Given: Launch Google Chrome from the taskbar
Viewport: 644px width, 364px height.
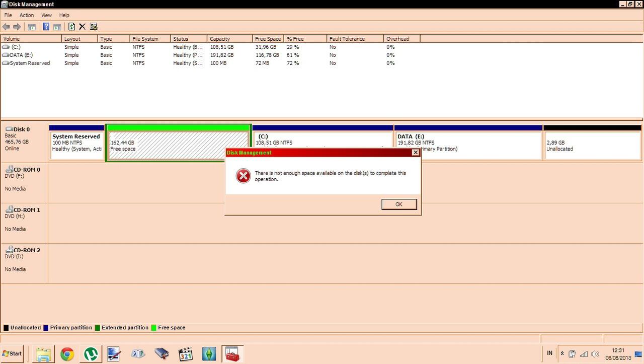Looking at the screenshot, I should click(67, 353).
